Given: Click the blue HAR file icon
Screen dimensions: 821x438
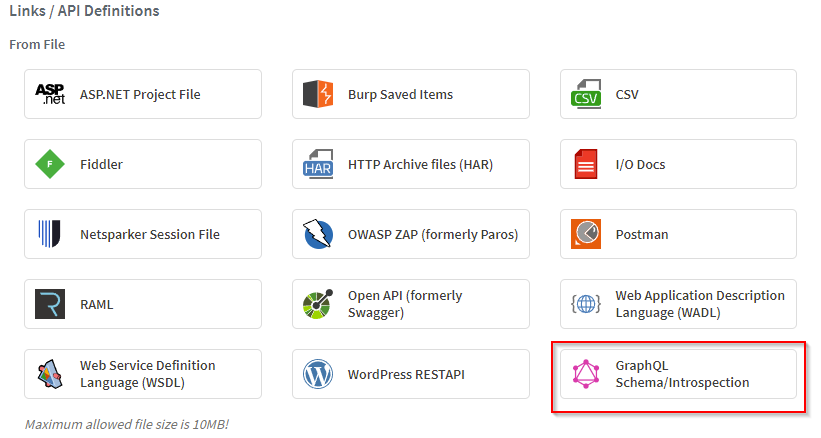Looking at the screenshot, I should tap(318, 164).
